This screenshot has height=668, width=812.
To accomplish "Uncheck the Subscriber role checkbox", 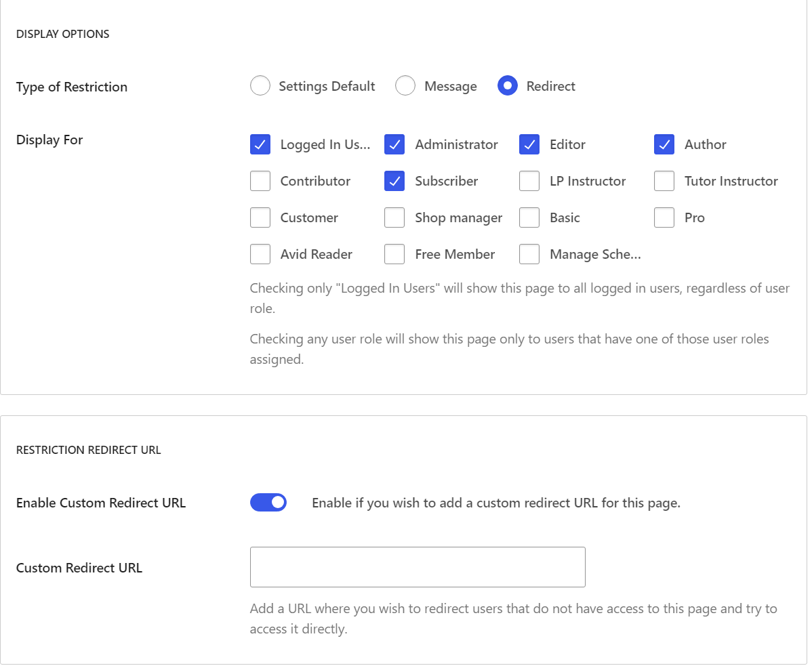I will tap(394, 181).
